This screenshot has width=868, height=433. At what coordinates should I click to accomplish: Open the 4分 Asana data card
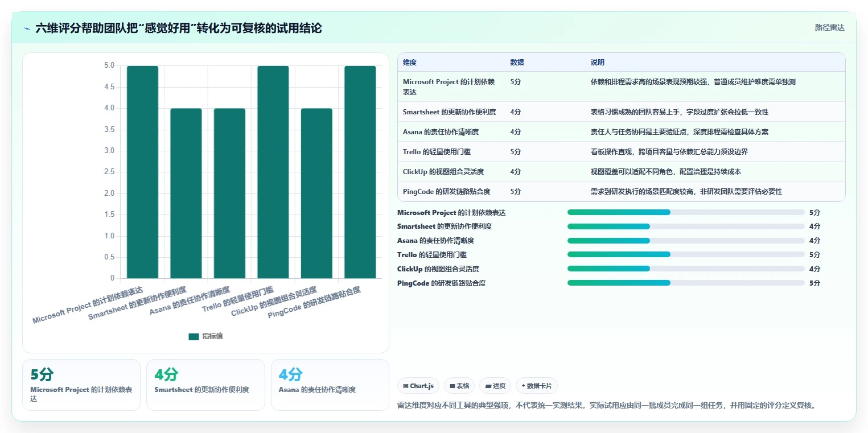click(330, 385)
